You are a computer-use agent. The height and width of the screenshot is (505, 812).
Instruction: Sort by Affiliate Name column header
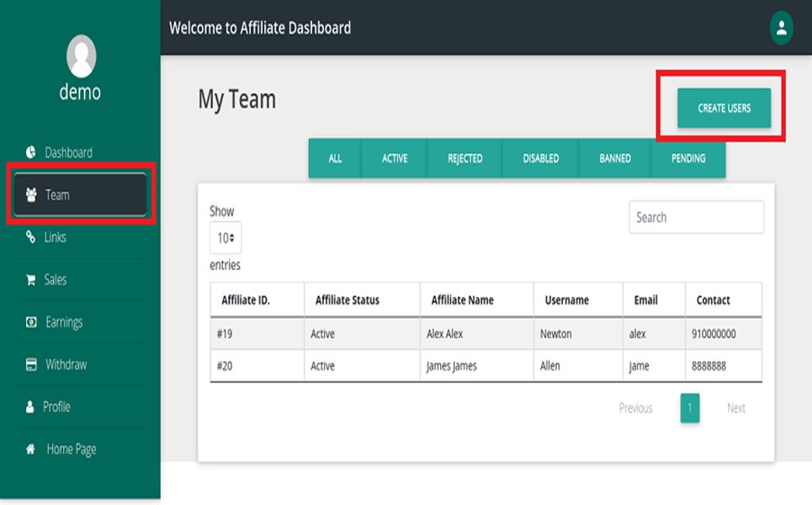(x=476, y=300)
